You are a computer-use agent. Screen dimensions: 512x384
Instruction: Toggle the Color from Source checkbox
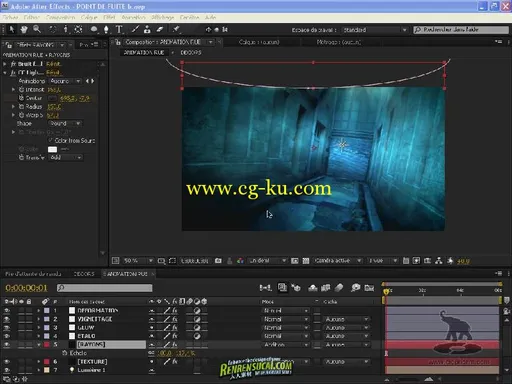coord(51,140)
